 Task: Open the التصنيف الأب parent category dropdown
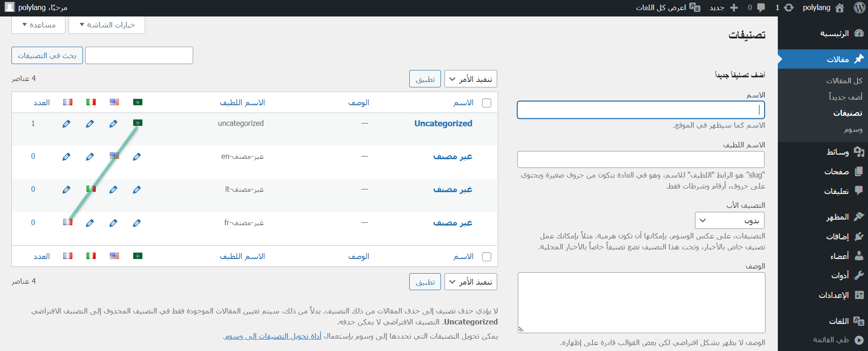point(729,221)
